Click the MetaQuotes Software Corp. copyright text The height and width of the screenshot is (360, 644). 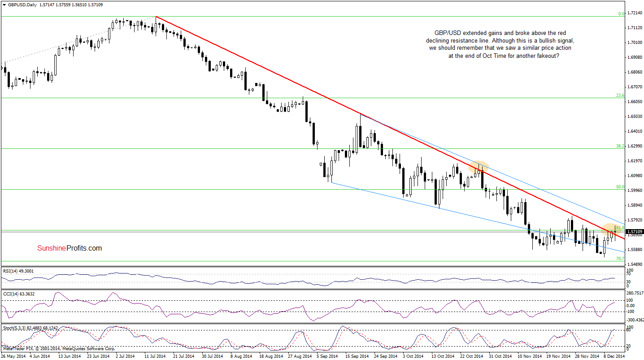pos(59,348)
